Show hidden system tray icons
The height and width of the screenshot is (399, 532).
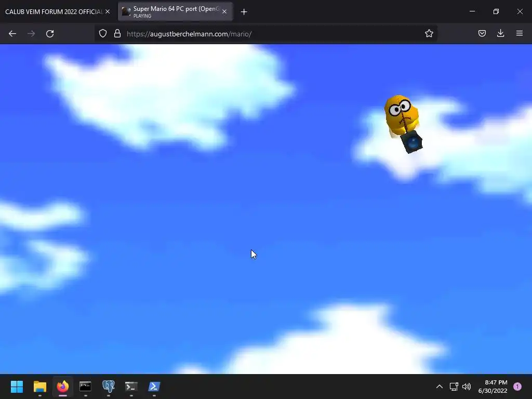[x=440, y=387]
